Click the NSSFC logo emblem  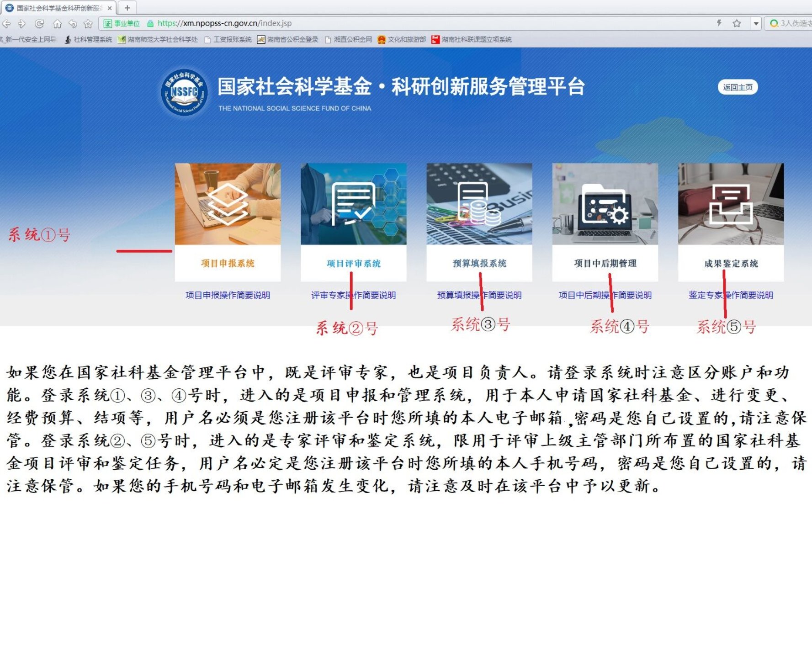click(x=185, y=92)
